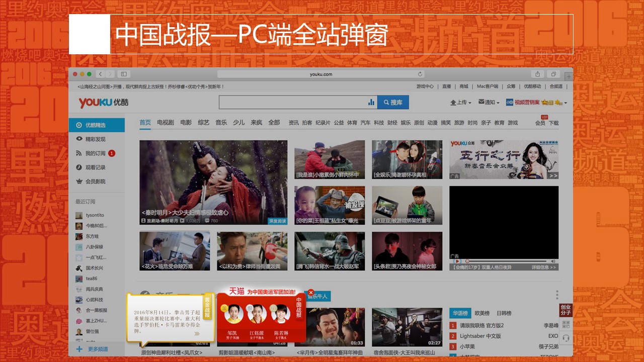Open the [头条君] video thumbnail

[x=407, y=251]
